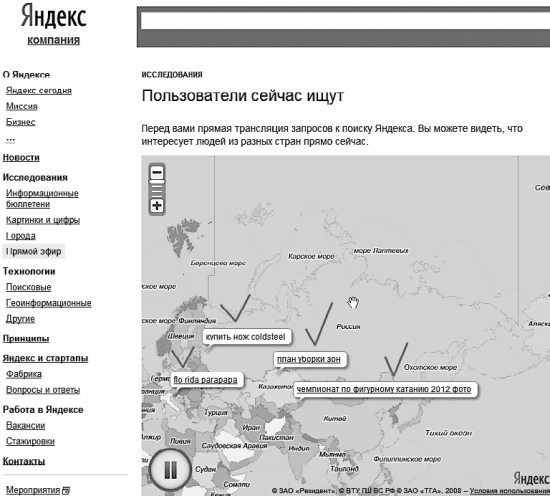
Task: Open the 'Вакансии' link
Action: [26, 425]
